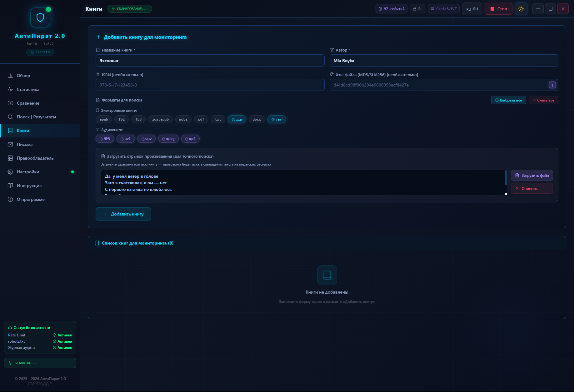Click the excerpt textarea scrollbar
This screenshot has height=392, width=574.
506,178
